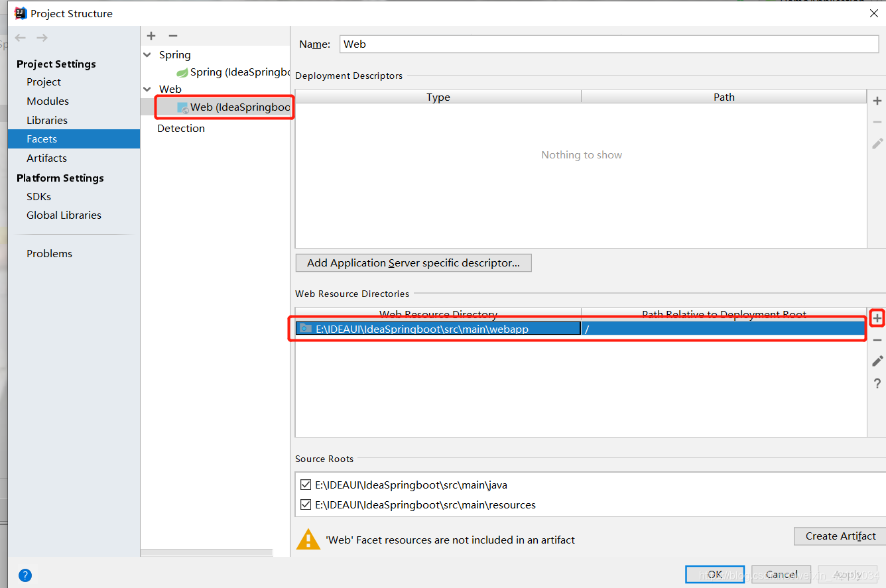This screenshot has width=886, height=588.
Task: Edit the selected web resource directory
Action: coord(877,361)
